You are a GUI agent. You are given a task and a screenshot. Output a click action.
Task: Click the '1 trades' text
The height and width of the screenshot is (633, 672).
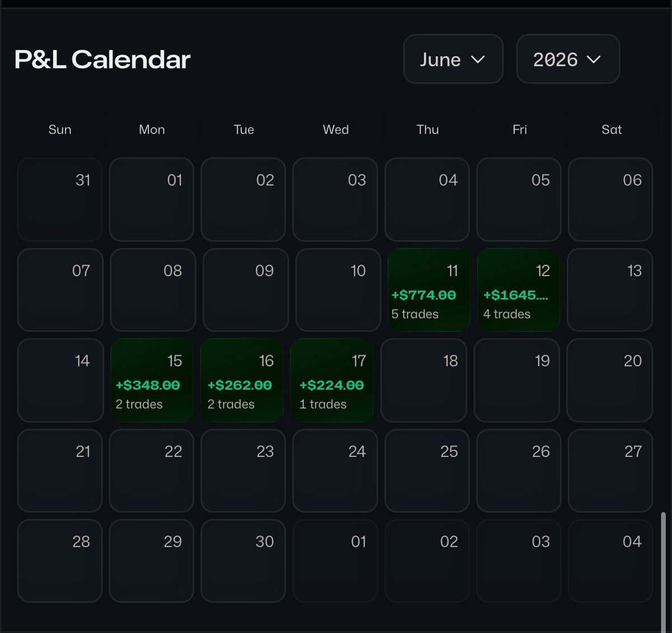323,404
